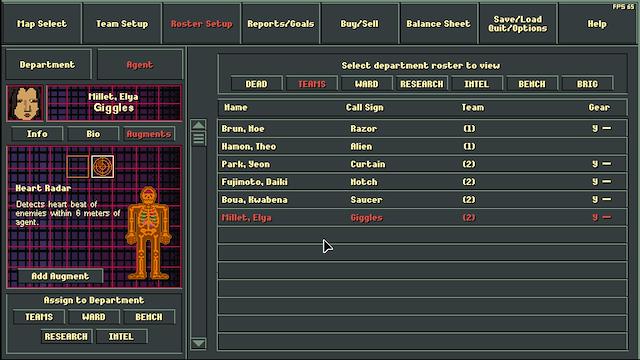Click the Name column header

(236, 107)
